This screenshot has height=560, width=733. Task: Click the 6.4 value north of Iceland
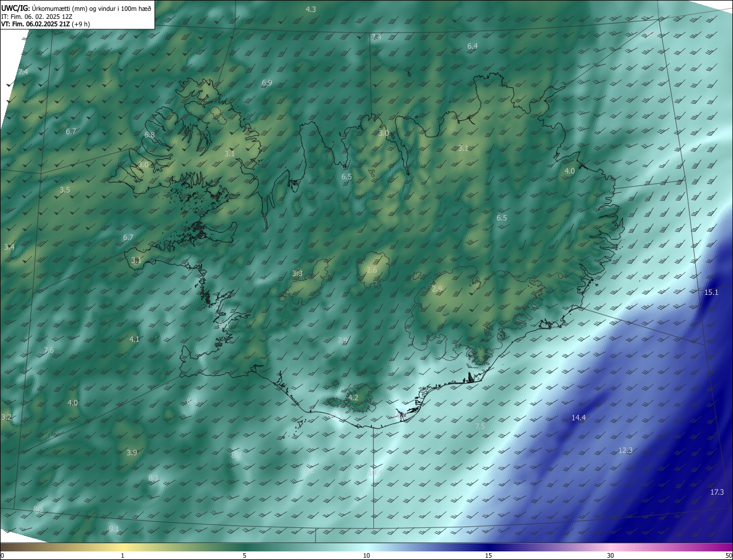(472, 46)
